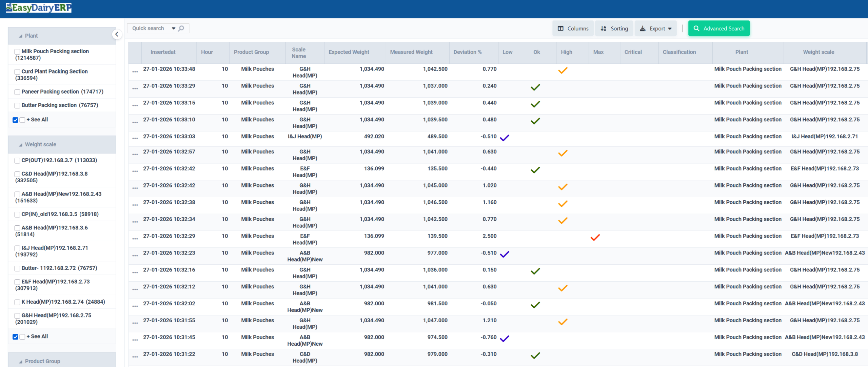868x367 pixels.
Task: Open the Quick search dropdown arrow
Action: pos(173,28)
